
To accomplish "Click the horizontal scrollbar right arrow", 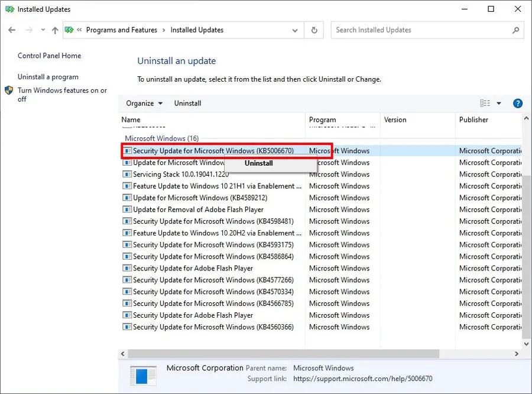I will [517, 354].
